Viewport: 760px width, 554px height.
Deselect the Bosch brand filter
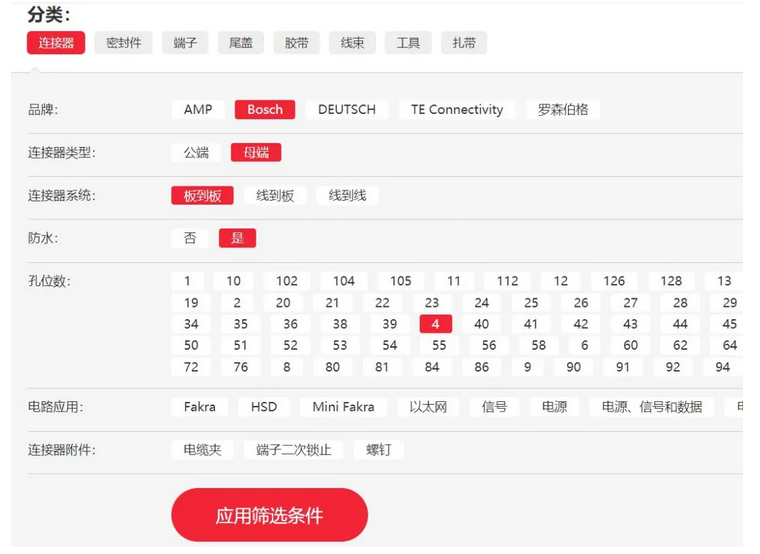pyautogui.click(x=265, y=110)
